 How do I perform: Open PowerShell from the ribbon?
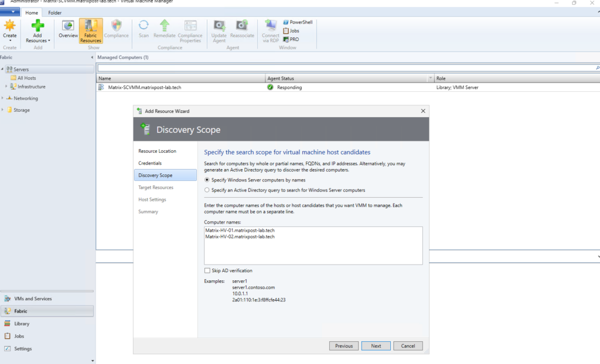[298, 22]
